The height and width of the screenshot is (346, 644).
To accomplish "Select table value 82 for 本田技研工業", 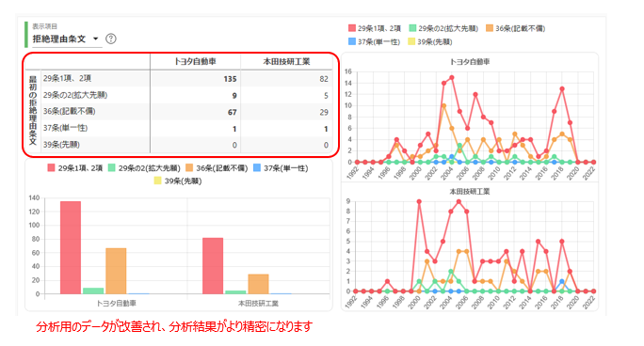I will pyautogui.click(x=324, y=79).
